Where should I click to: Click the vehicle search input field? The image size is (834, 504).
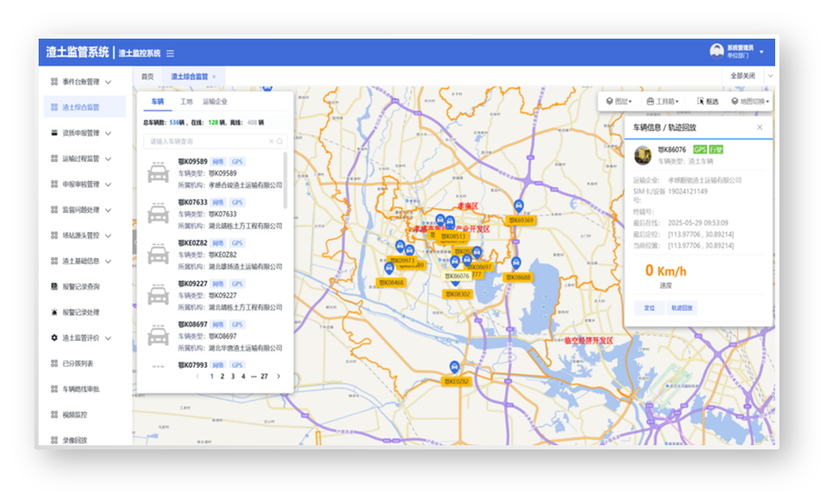(206, 142)
